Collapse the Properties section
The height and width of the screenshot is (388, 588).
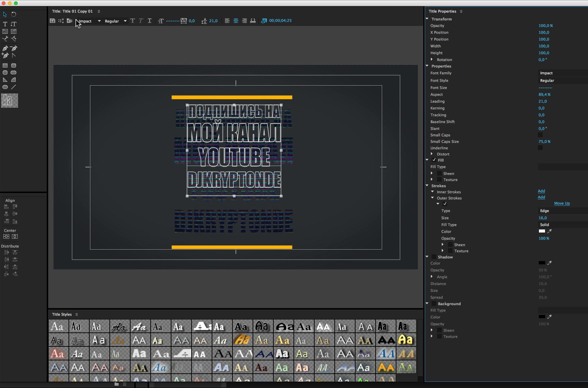(x=427, y=66)
